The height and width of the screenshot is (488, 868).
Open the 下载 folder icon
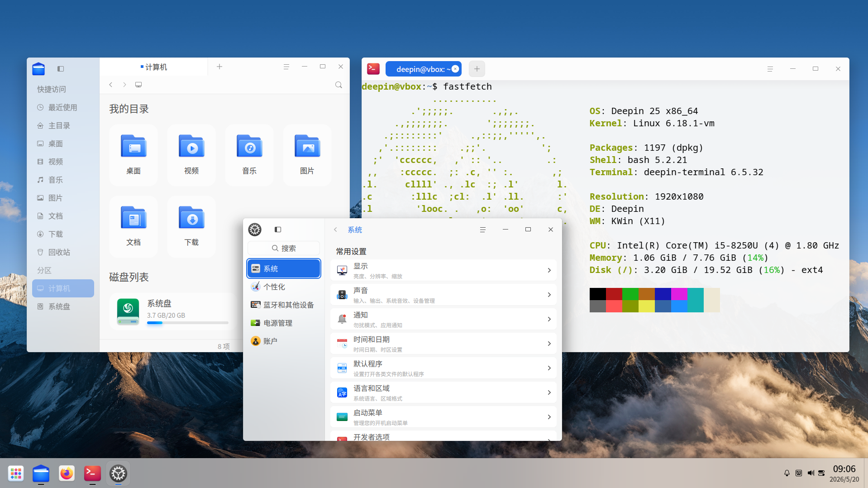[191, 227]
